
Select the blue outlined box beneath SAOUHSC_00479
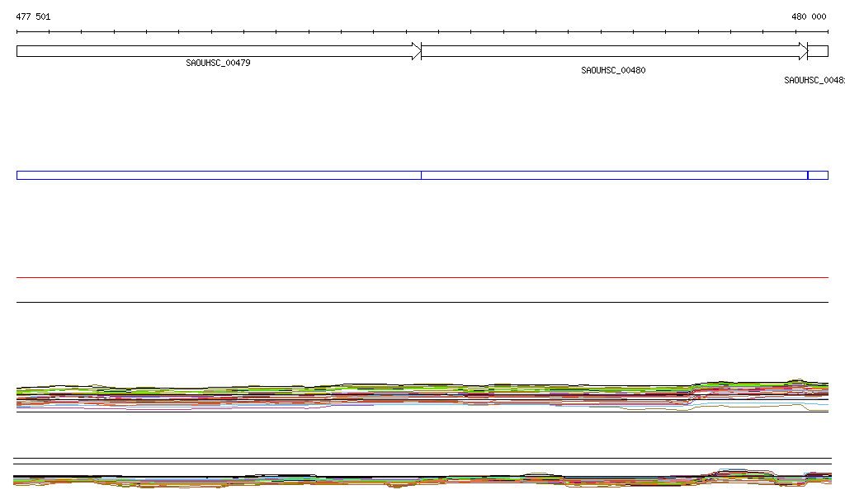[219, 175]
